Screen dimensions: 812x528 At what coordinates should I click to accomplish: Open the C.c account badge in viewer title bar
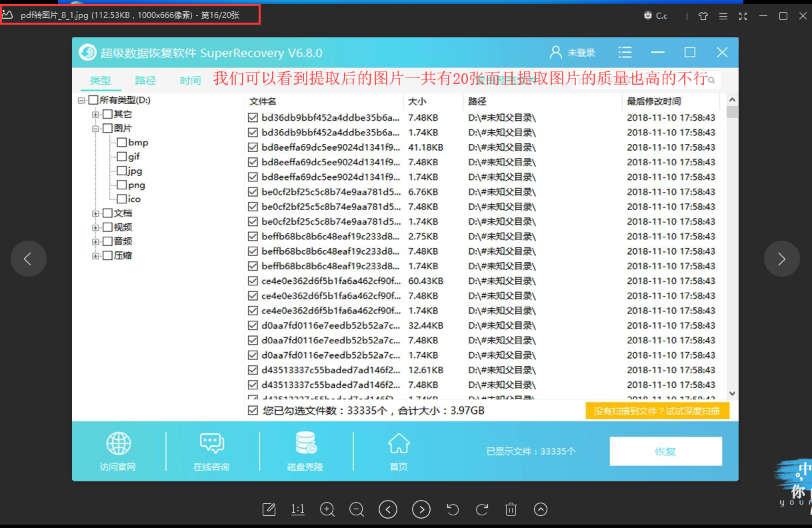click(x=656, y=16)
